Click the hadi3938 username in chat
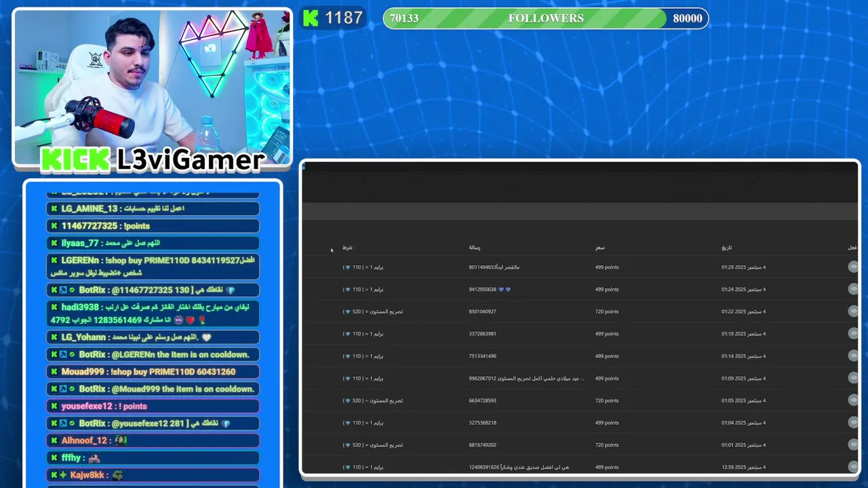 pos(80,307)
